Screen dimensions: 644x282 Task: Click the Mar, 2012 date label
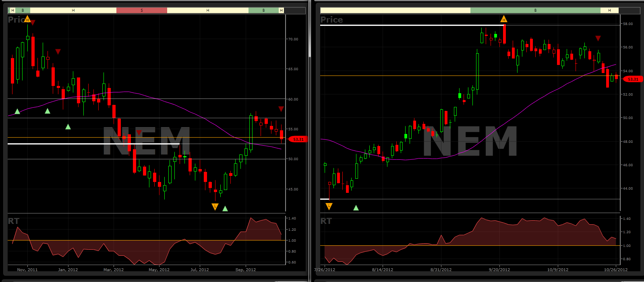[113, 269]
